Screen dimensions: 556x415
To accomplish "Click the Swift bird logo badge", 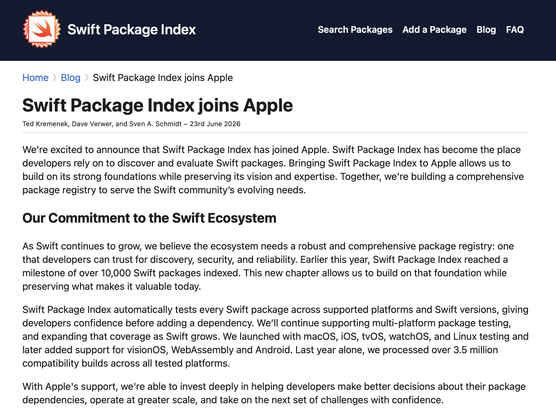I will click(41, 29).
